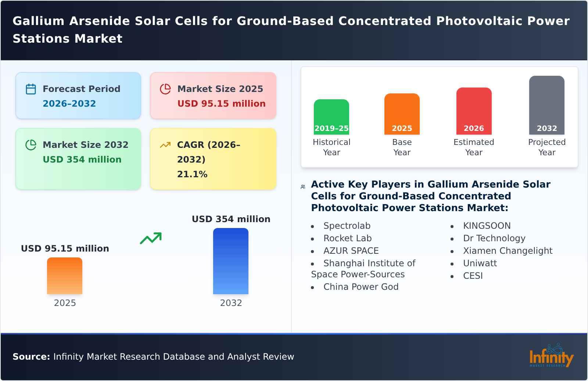Click the 'Base Year' label
This screenshot has height=381, width=588.
(402, 147)
